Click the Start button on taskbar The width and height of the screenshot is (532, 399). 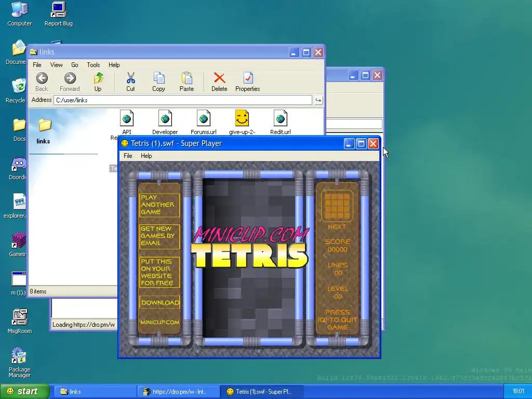pos(24,392)
